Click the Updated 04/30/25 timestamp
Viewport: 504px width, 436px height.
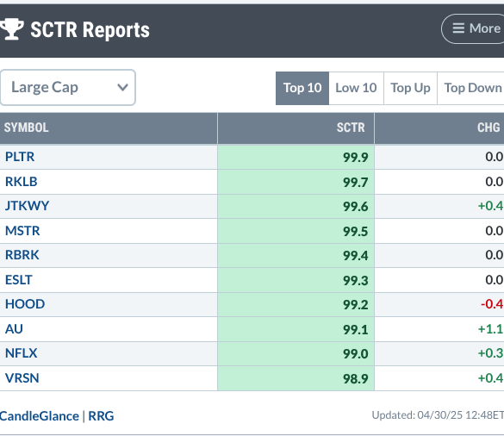(x=438, y=415)
